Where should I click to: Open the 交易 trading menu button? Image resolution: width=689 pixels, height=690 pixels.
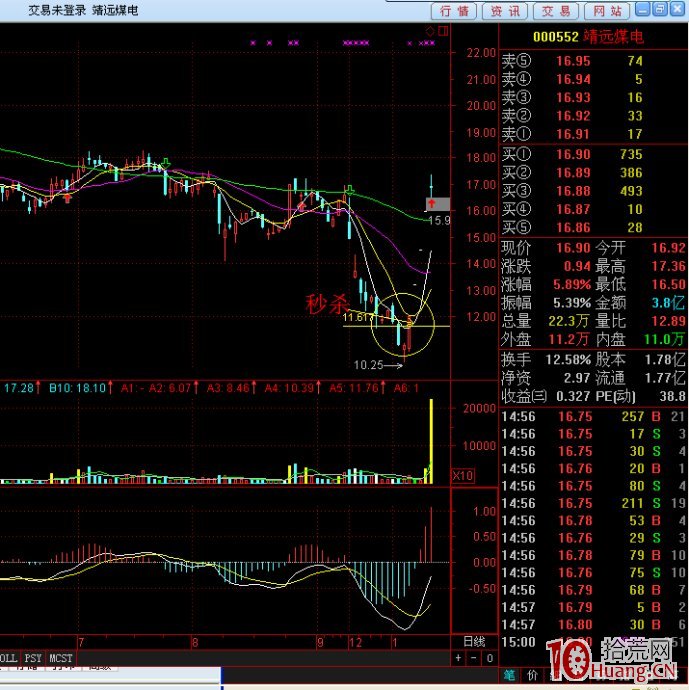pos(556,11)
